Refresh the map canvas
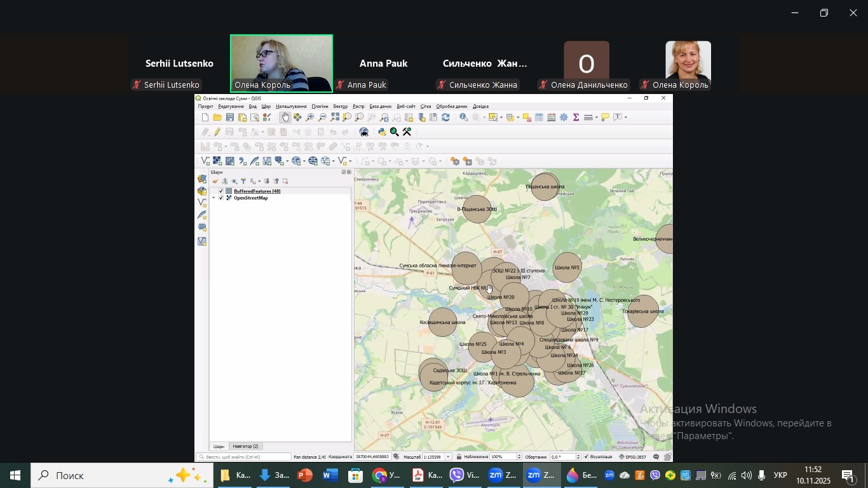Image resolution: width=868 pixels, height=488 pixels. coord(445,117)
